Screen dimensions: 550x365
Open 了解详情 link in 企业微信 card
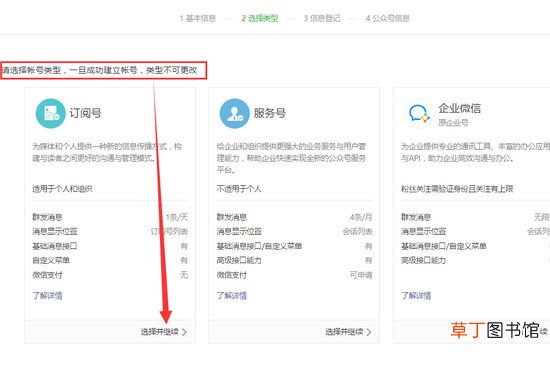tap(416, 296)
